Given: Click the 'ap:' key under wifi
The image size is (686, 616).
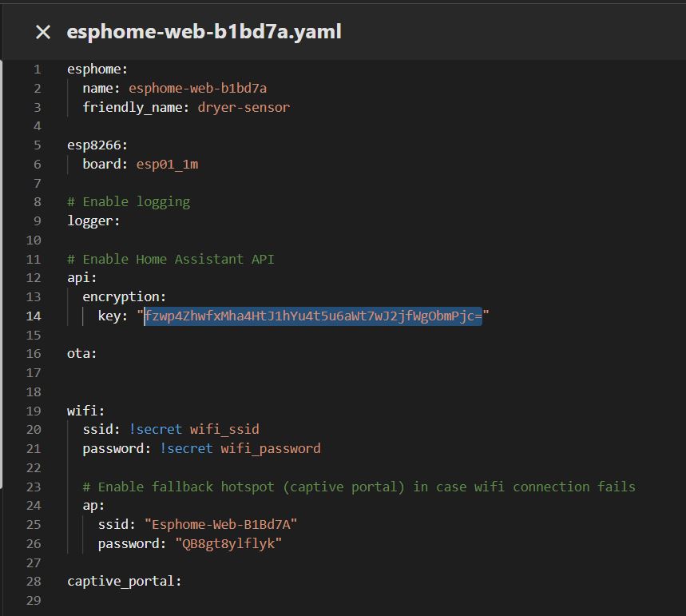Looking at the screenshot, I should coord(93,506).
